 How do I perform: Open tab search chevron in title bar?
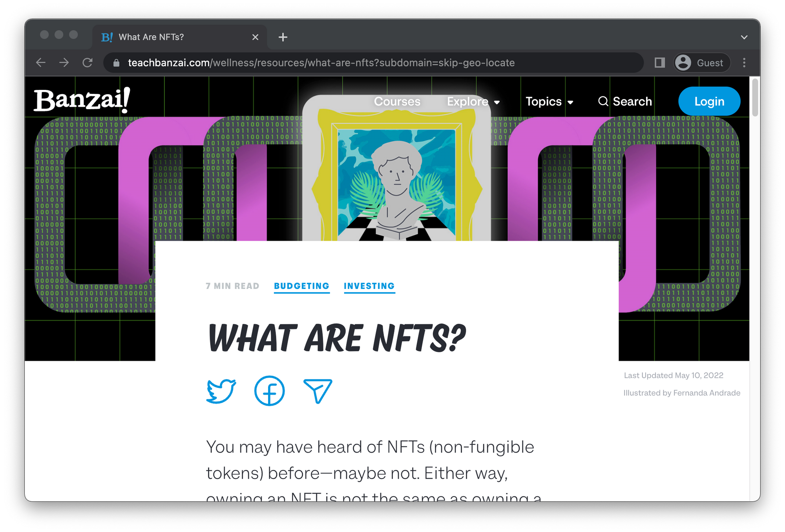(744, 37)
